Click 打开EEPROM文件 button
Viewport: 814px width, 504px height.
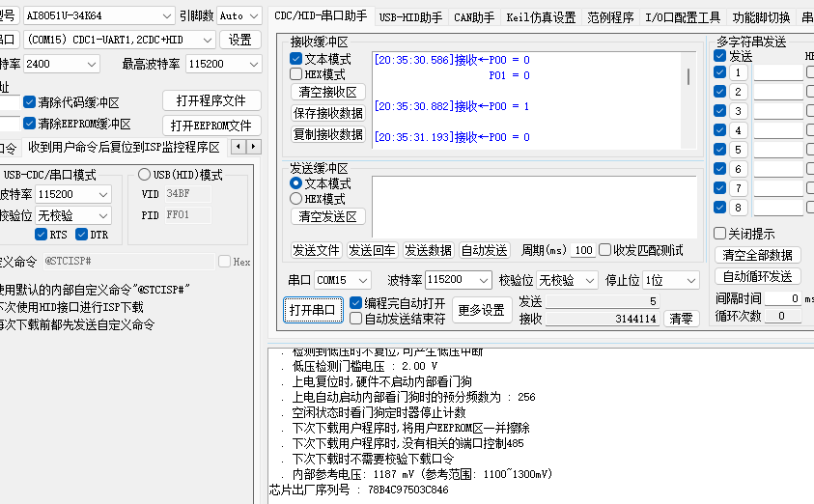(x=211, y=126)
